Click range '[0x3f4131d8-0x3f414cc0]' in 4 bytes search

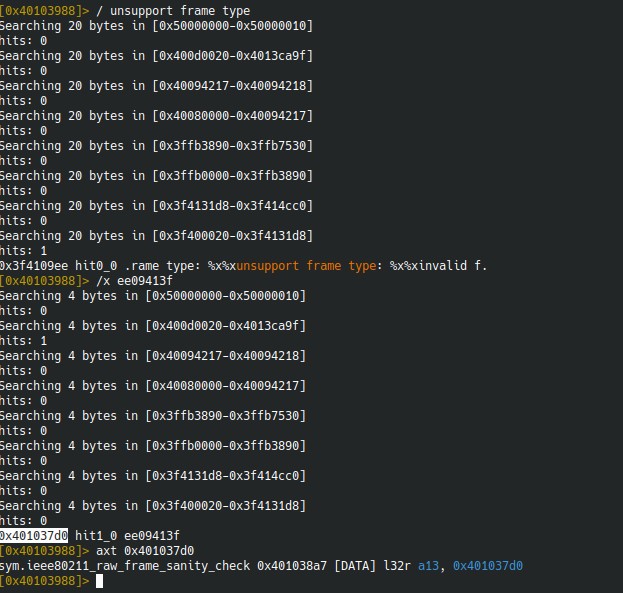click(226, 476)
